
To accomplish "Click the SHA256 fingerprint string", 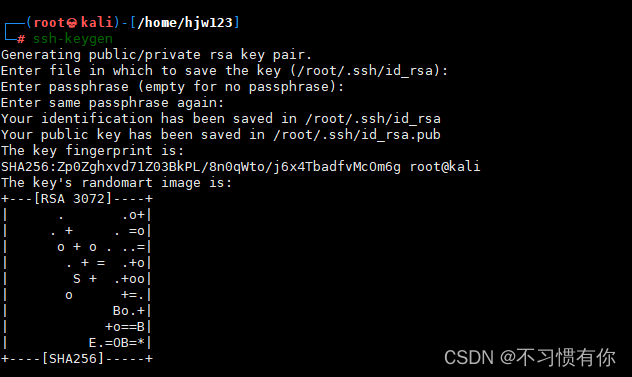I will [201, 167].
